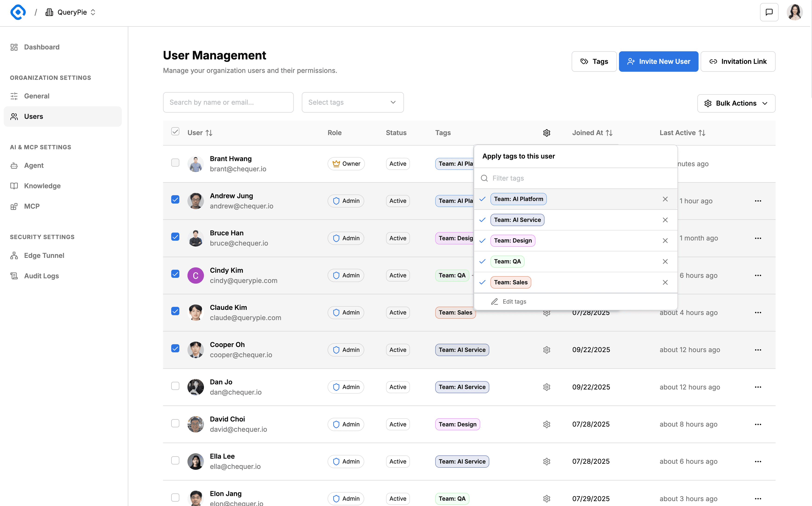Click the Tags column gear icon
Screen dimensions: 812x506
546,133
